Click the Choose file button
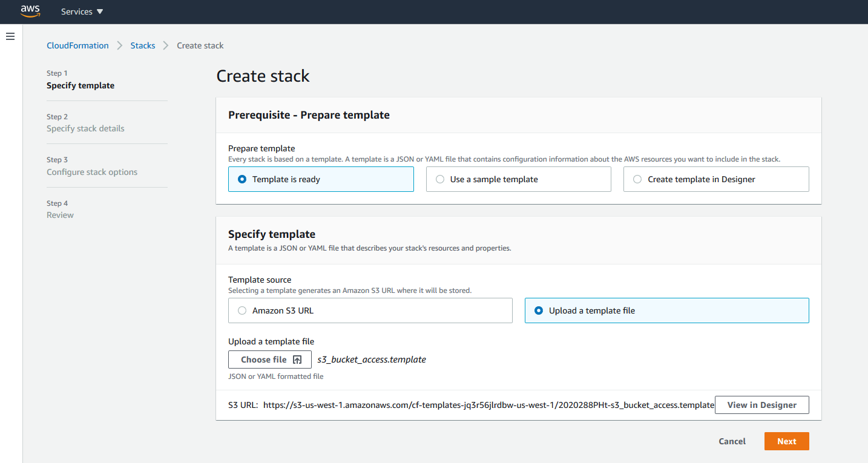 coord(270,360)
